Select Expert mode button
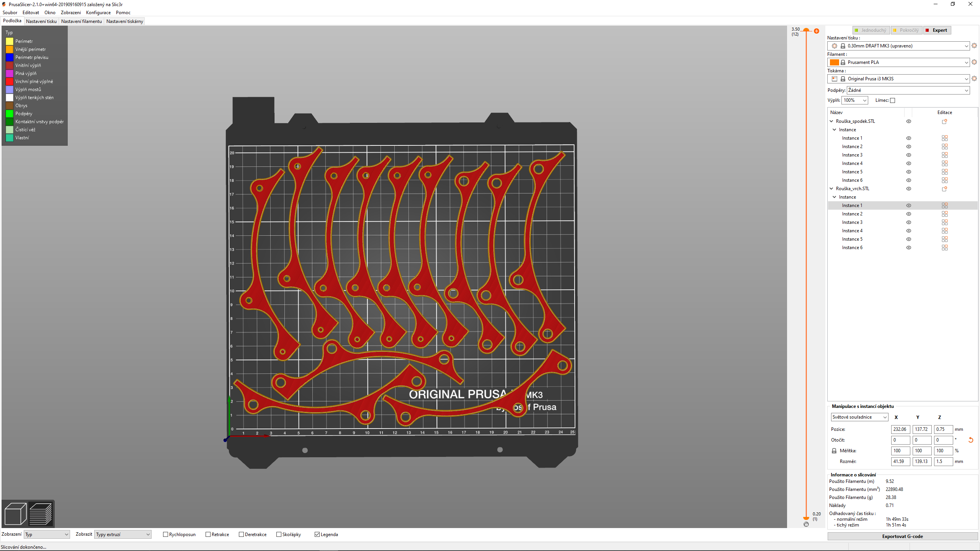This screenshot has height=551, width=980. (937, 30)
